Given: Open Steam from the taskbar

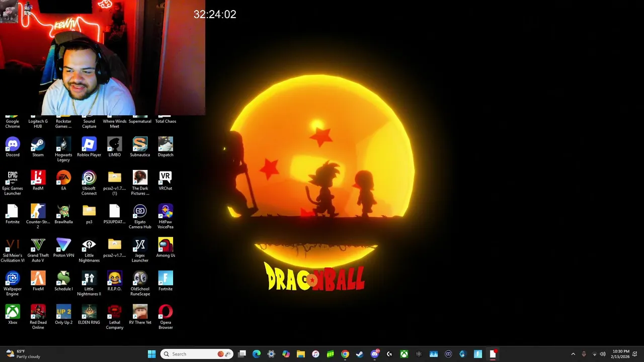Looking at the screenshot, I should pyautogui.click(x=360, y=354).
